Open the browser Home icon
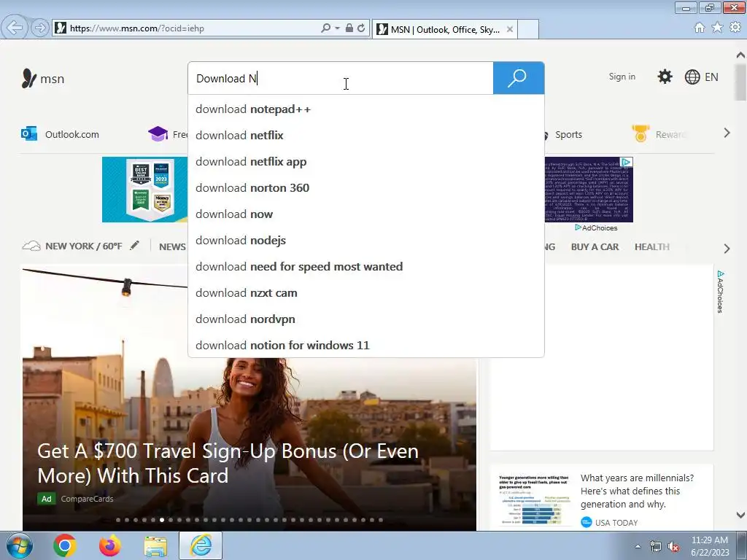Image resolution: width=747 pixels, height=560 pixels. (699, 28)
